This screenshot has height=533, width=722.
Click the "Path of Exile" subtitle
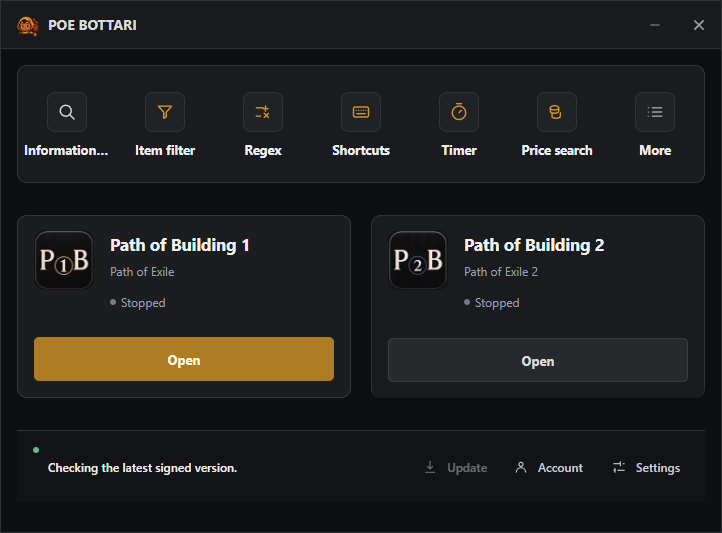click(142, 272)
